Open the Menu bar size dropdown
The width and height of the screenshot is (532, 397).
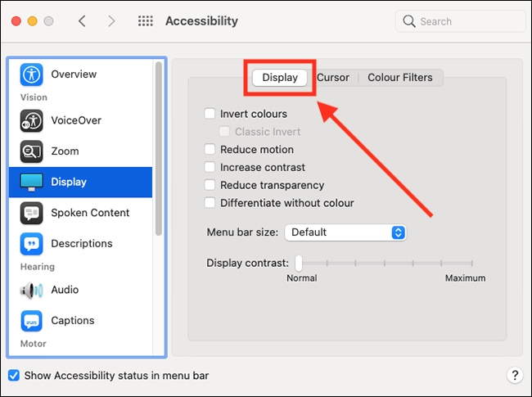coord(345,232)
